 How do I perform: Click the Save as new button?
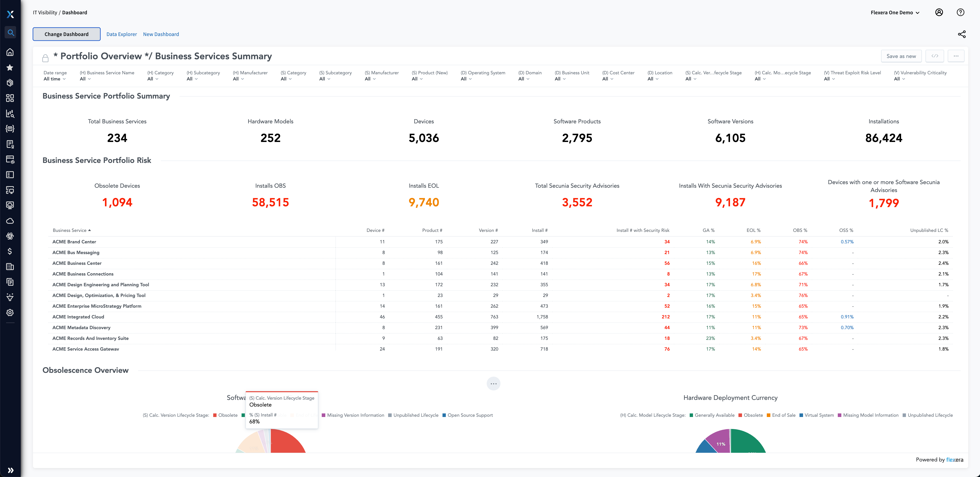pyautogui.click(x=901, y=56)
